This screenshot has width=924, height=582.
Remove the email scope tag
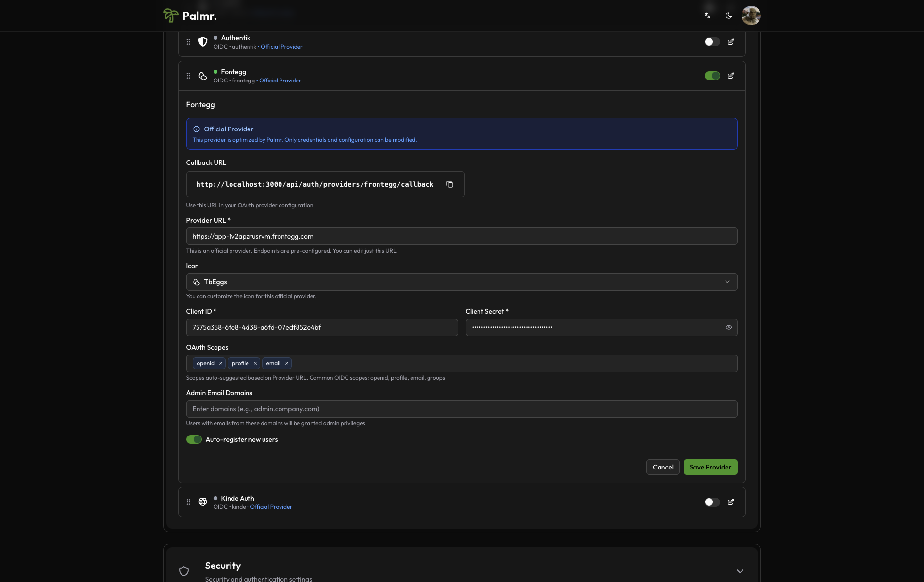coord(287,363)
